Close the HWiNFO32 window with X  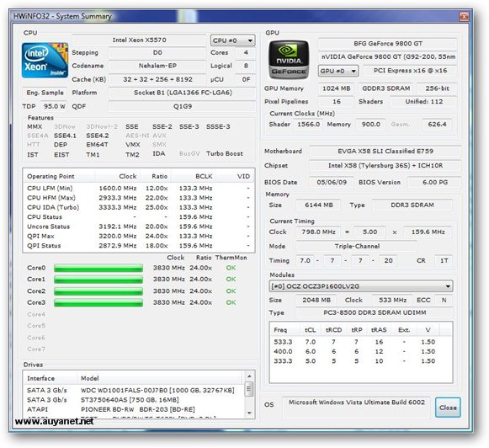pos(464,16)
